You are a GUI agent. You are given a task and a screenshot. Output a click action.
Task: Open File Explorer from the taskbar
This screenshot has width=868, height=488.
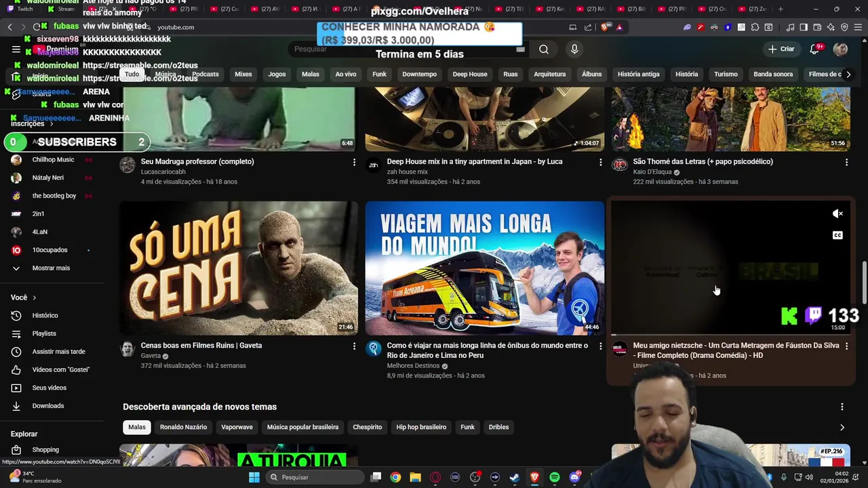tap(415, 477)
